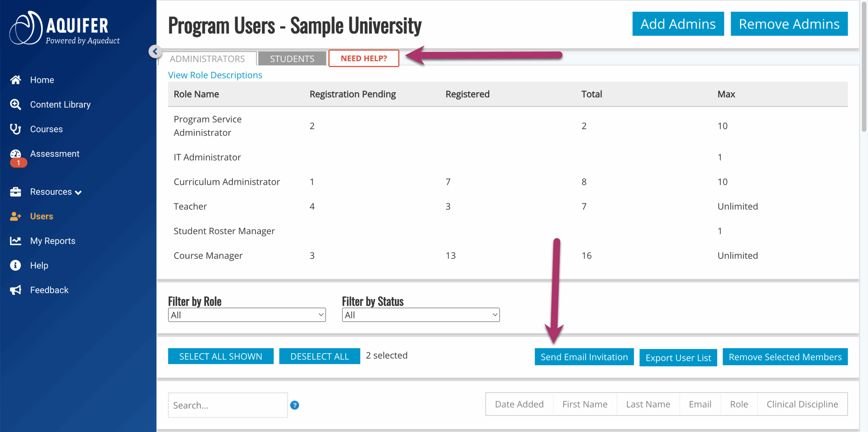Open Feedback megaphone icon
This screenshot has width=868, height=432.
15,290
